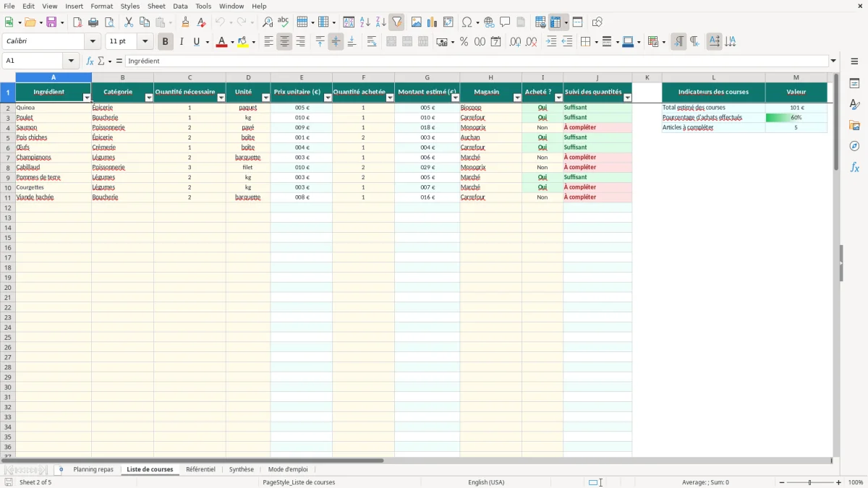Toggle Align Left
Screen dimensions: 868x488
click(268, 42)
